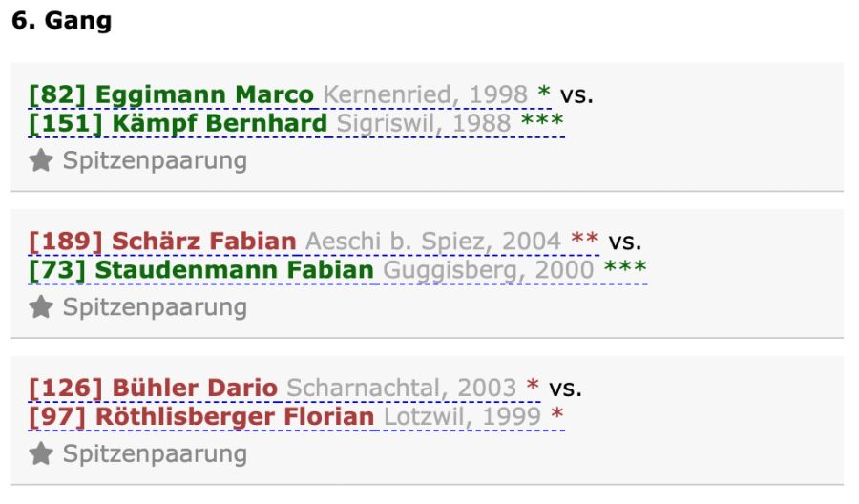
Task: Open wrestler link Bühler Dario
Action: 153,388
